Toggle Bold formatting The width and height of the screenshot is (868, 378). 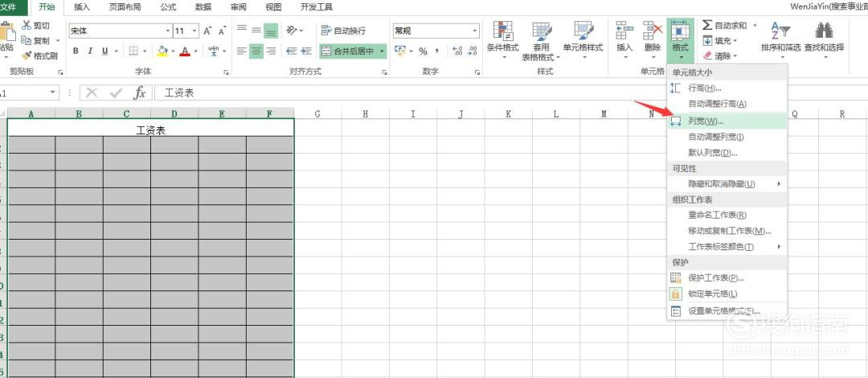click(76, 51)
